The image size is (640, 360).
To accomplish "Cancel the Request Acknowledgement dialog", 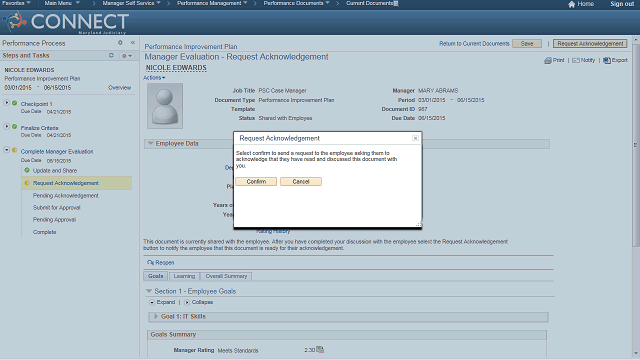I will tap(301, 182).
